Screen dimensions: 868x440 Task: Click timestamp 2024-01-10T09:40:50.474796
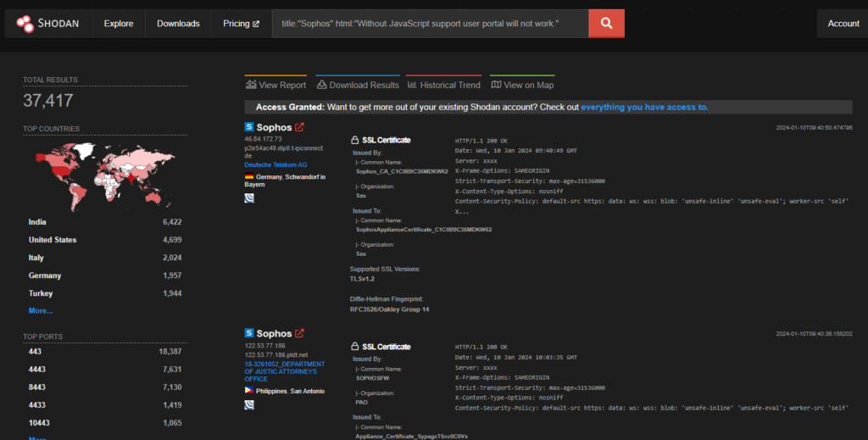pos(814,128)
